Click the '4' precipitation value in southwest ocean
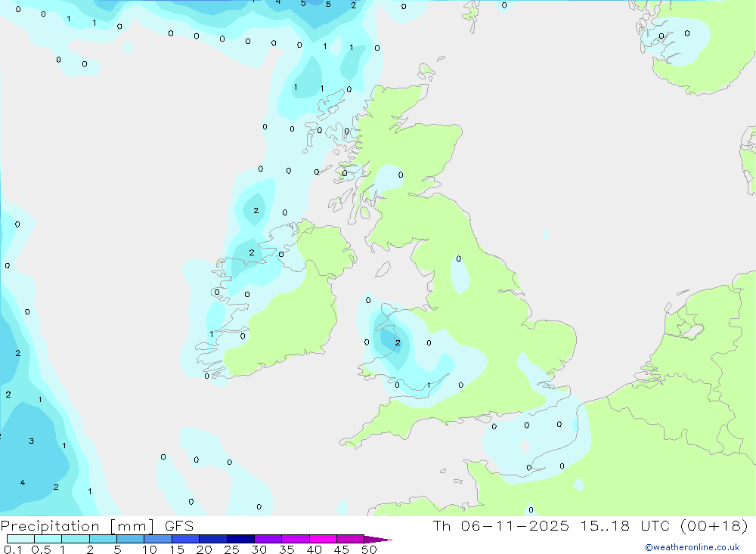 [x=22, y=483]
